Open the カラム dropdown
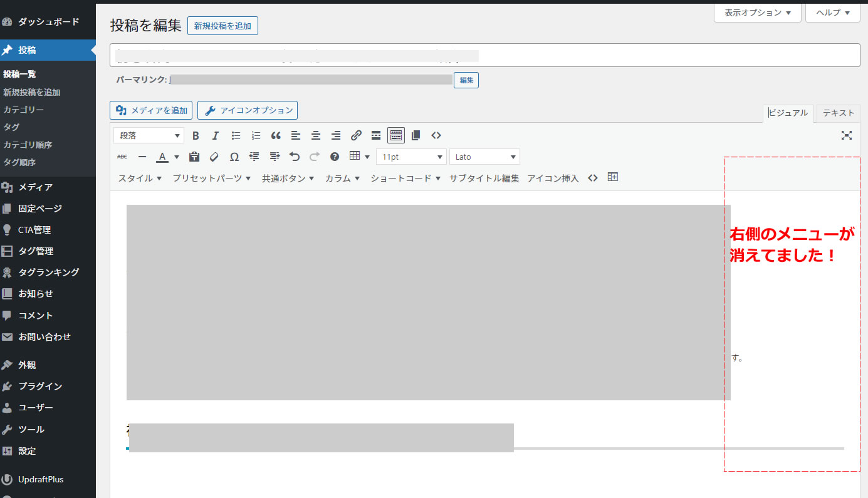This screenshot has width=868, height=498. point(342,178)
